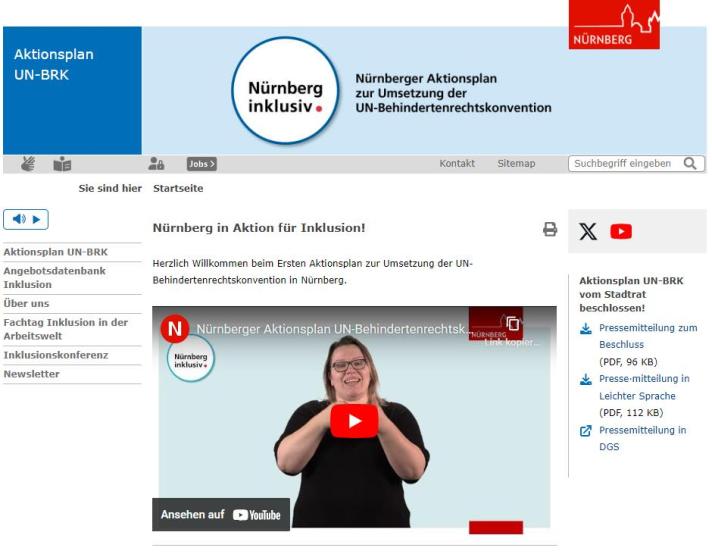Click the Nürnberg inklusiv logo inside the video

tap(191, 360)
